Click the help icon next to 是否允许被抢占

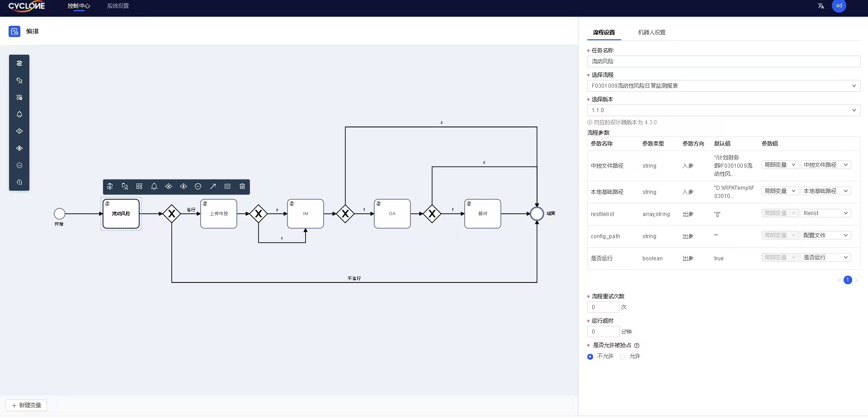pyautogui.click(x=637, y=345)
